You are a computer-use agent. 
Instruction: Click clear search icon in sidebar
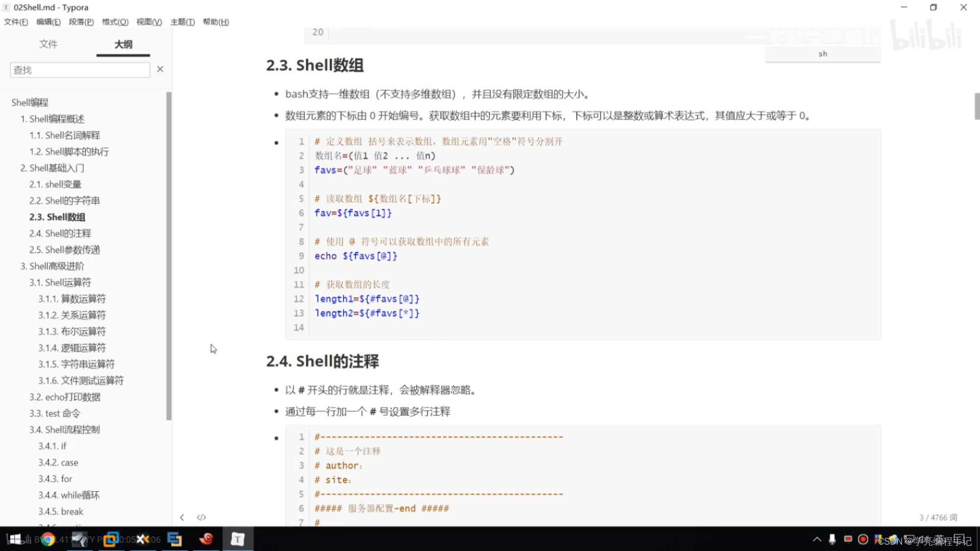tap(160, 69)
